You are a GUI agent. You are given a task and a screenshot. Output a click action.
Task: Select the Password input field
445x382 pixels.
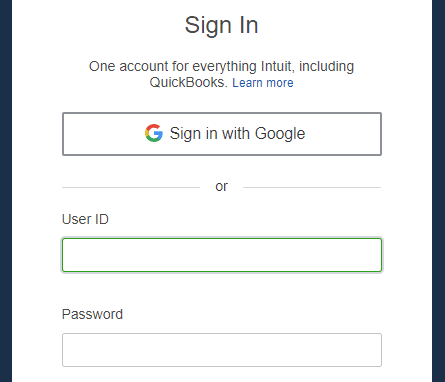(x=222, y=350)
